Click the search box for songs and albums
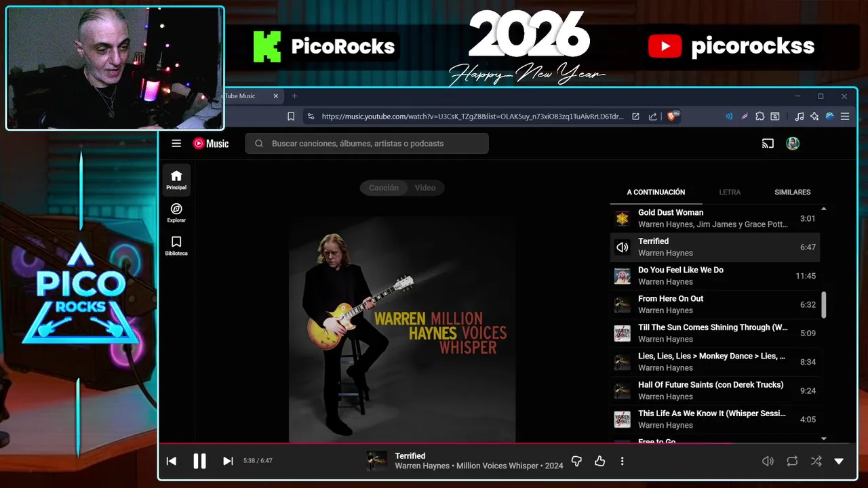 367,143
